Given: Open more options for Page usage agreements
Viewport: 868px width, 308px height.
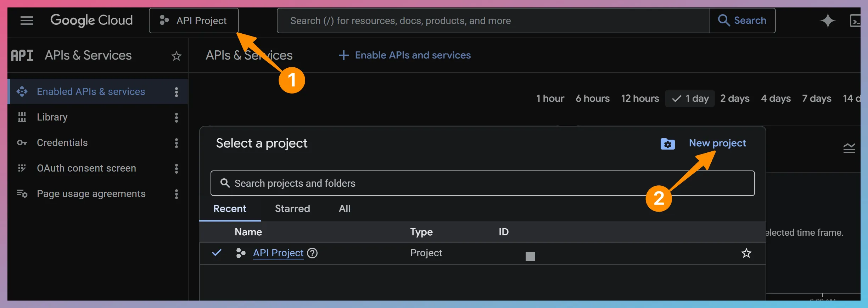Looking at the screenshot, I should (x=176, y=194).
